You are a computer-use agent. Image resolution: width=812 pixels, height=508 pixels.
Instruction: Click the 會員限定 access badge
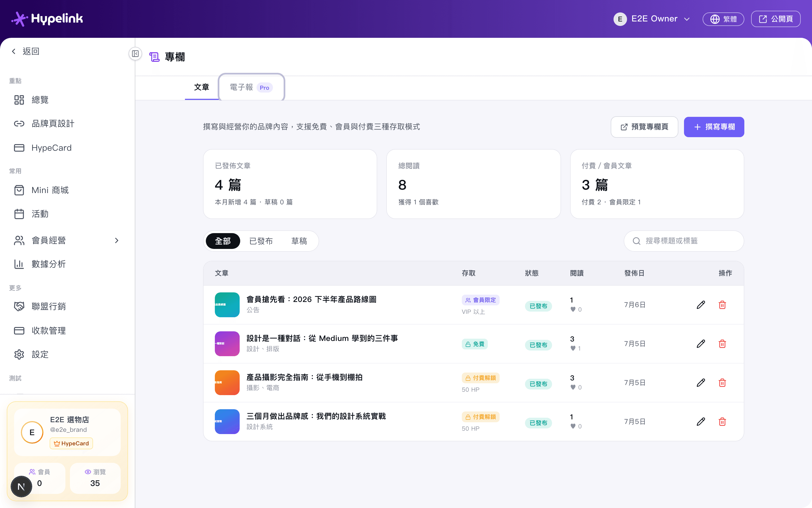pos(480,300)
